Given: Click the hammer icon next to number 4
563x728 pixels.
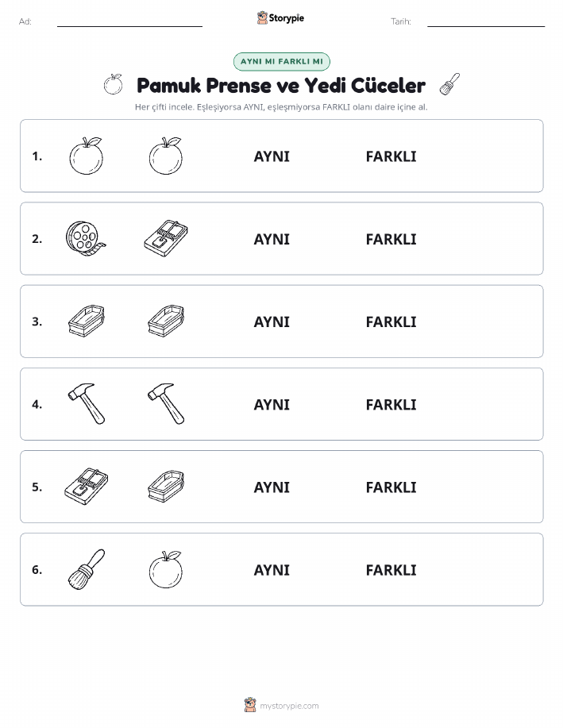Looking at the screenshot, I should [87, 404].
